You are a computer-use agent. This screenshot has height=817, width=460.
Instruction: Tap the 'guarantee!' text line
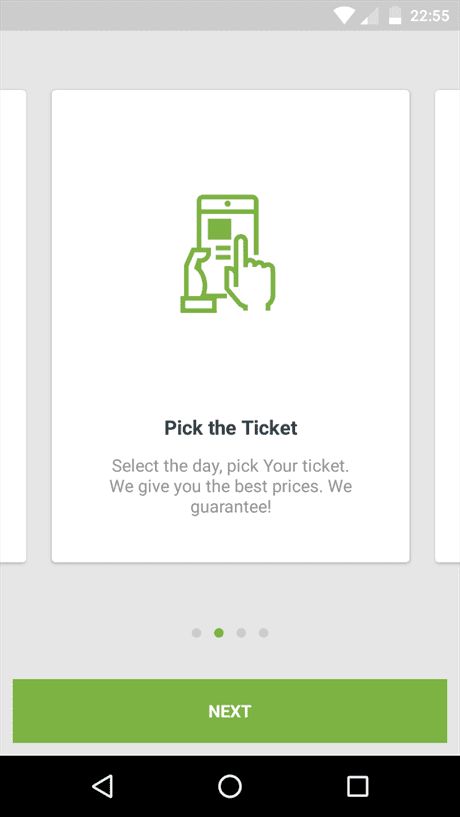click(231, 507)
